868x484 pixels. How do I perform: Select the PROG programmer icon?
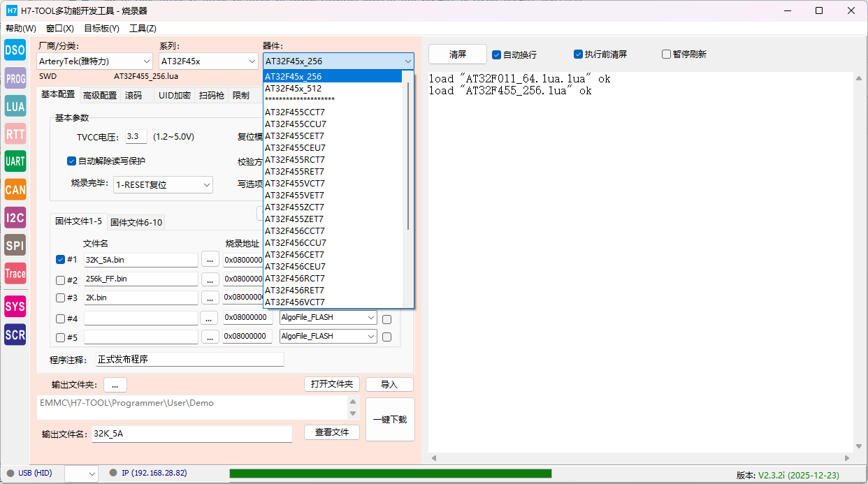[x=15, y=79]
